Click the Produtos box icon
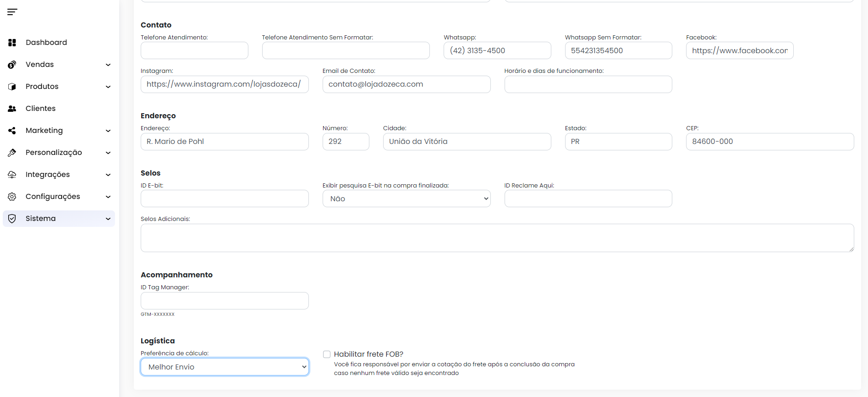The height and width of the screenshot is (397, 868). pyautogui.click(x=12, y=87)
